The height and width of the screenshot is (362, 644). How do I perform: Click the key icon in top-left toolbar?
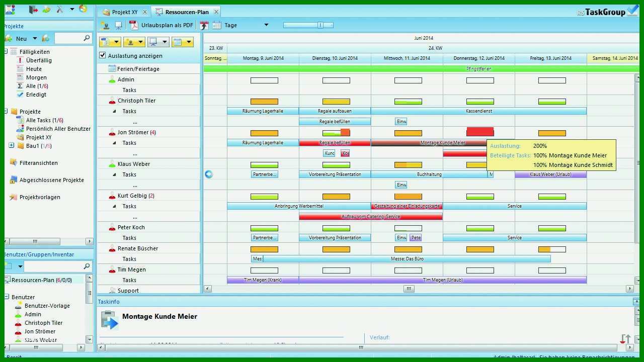[46, 10]
